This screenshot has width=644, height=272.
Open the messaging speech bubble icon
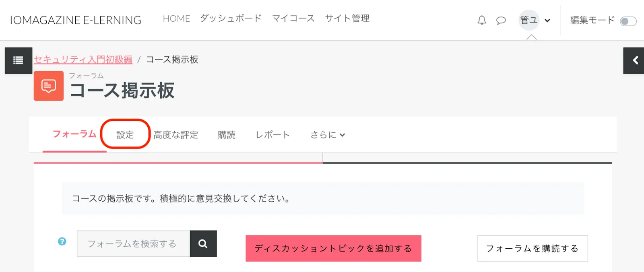(501, 20)
